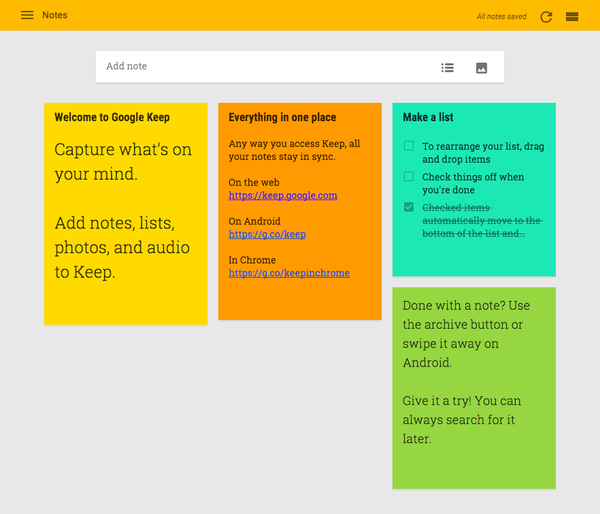Click 'Give it a try!' paragraph
The image size is (600, 514).
click(461, 419)
